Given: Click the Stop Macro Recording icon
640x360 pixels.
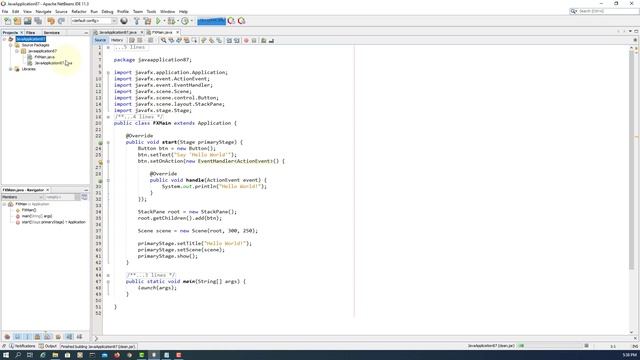Looking at the screenshot, I should coord(254,40).
